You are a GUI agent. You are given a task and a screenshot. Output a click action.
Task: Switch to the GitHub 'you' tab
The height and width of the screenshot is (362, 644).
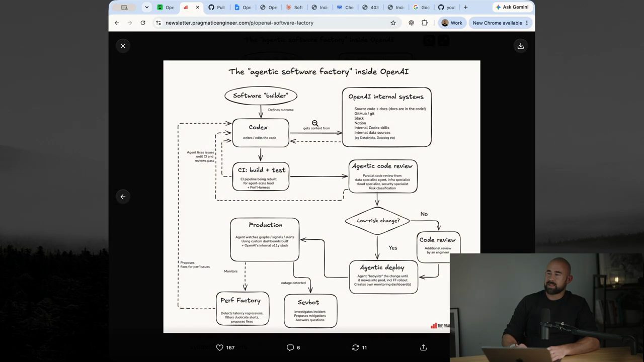[447, 7]
